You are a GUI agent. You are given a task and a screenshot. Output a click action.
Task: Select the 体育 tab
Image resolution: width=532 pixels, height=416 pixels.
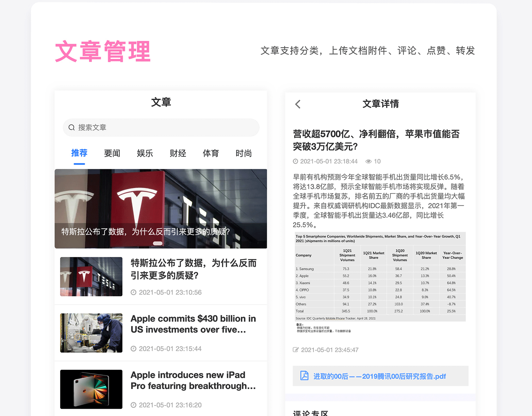pyautogui.click(x=211, y=153)
